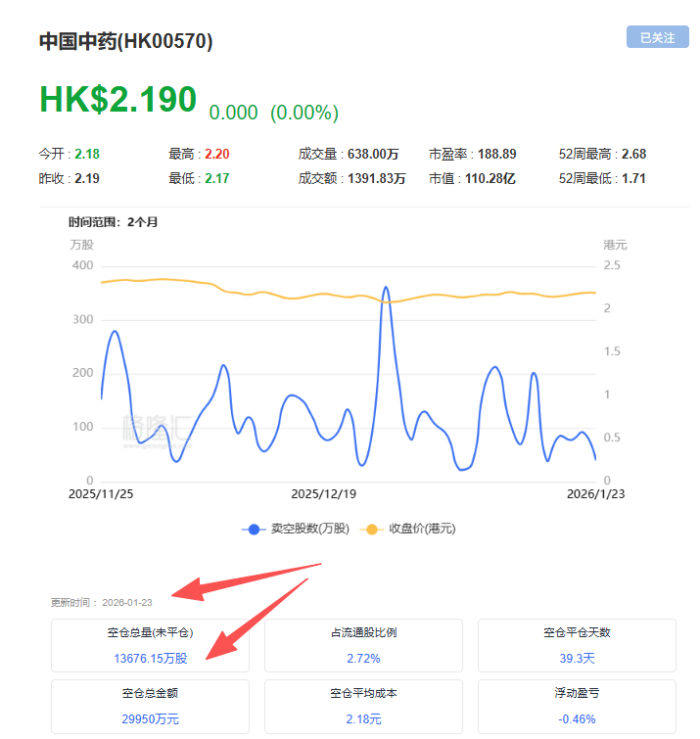
Task: Click the 成交量 value 638.00万
Action: [x=373, y=154]
